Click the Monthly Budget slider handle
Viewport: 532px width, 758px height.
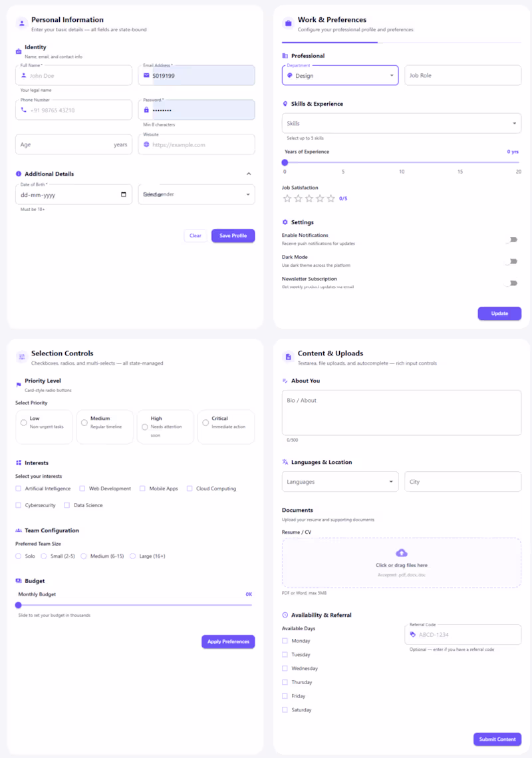(x=19, y=605)
